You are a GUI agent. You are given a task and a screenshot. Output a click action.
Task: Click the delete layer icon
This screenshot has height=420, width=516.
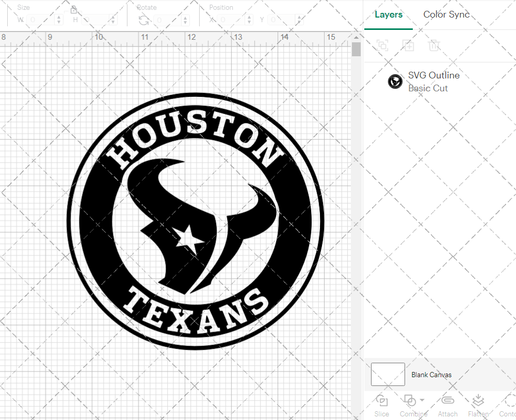tap(434, 45)
